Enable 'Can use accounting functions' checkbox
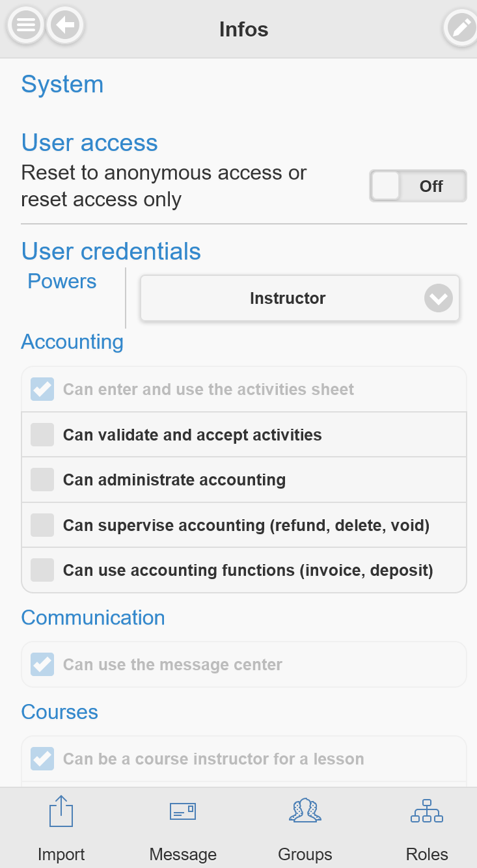This screenshot has height=868, width=477. coord(43,570)
